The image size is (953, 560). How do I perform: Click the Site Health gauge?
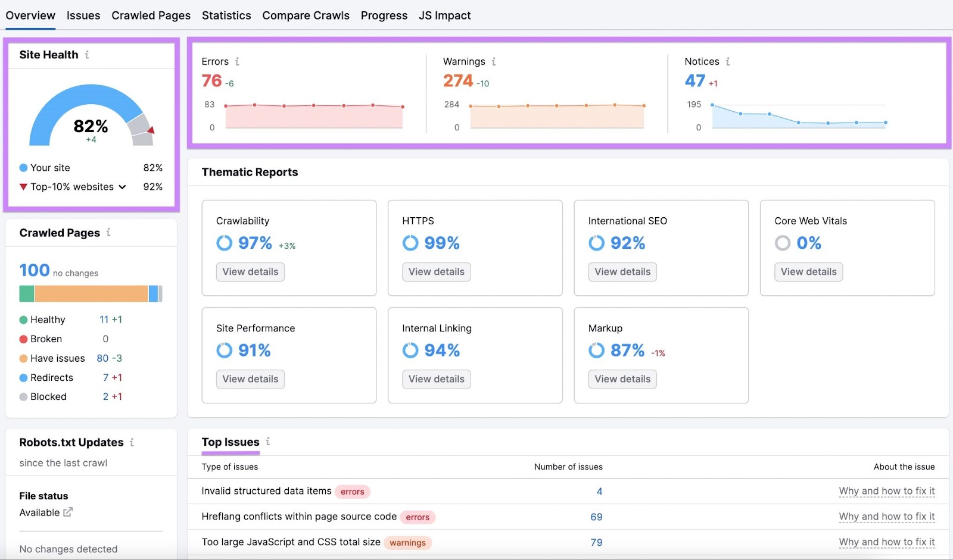(91, 116)
